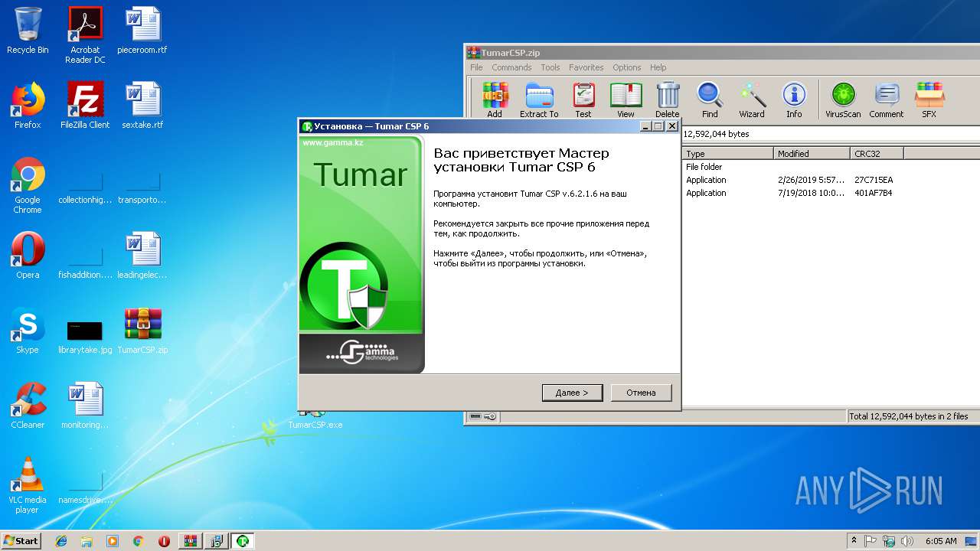
Task: Select the File folder row in WinRAR
Action: [x=831, y=167]
